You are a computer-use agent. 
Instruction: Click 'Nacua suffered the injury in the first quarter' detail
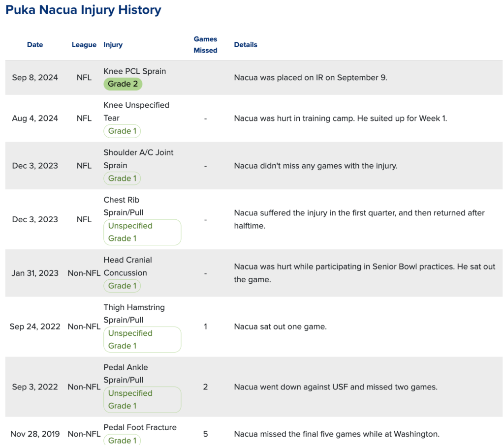coord(359,219)
